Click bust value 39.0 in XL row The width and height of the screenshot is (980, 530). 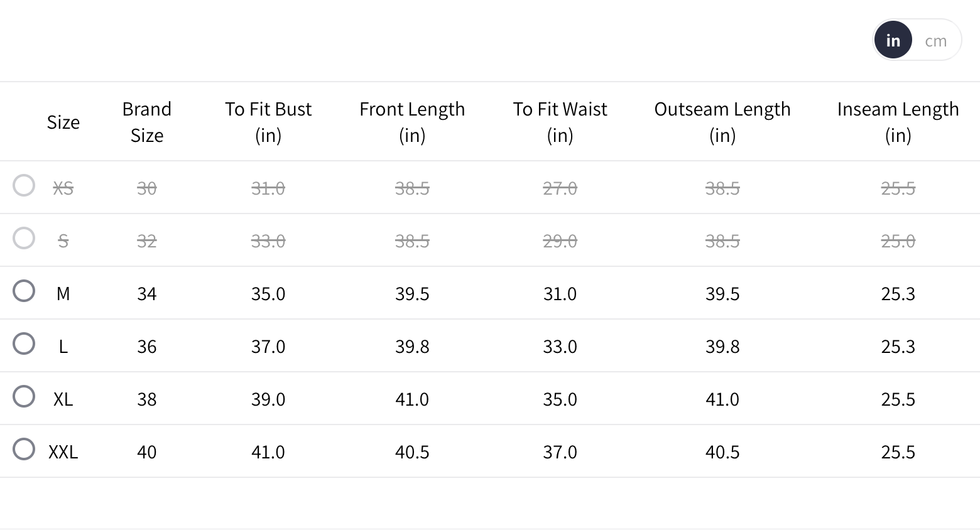pyautogui.click(x=268, y=399)
